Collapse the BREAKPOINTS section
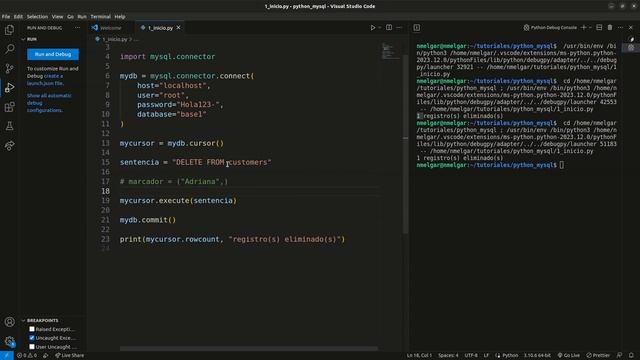 click(23, 320)
